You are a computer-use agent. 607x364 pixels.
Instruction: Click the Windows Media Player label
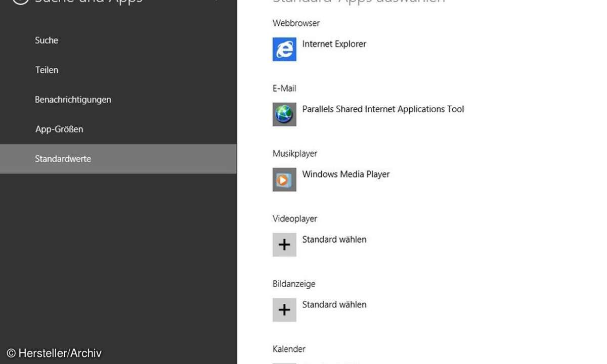pyautogui.click(x=346, y=174)
